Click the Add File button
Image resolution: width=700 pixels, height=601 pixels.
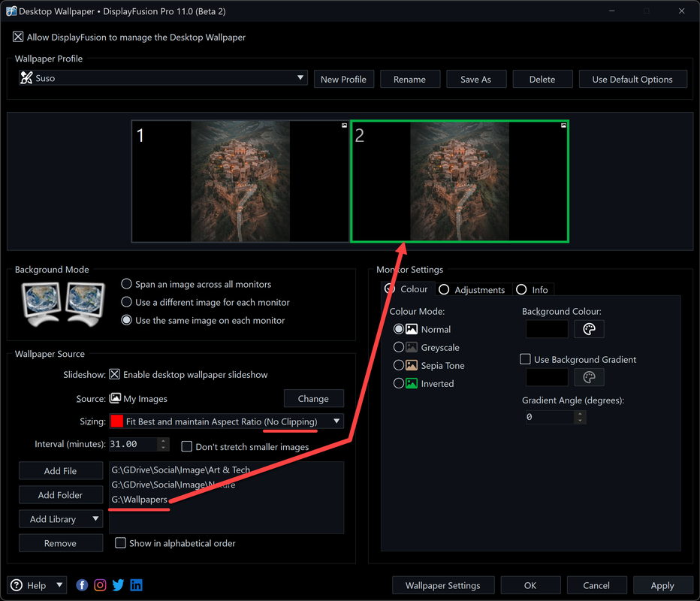point(61,470)
